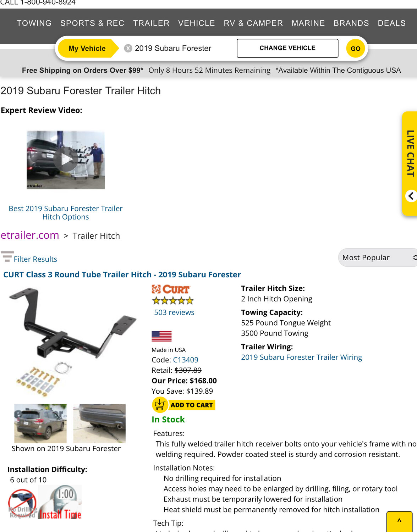Open the 2019 Subaru Forester Trailer Wiring link
Image resolution: width=417 pixels, height=532 pixels.
pos(301,357)
